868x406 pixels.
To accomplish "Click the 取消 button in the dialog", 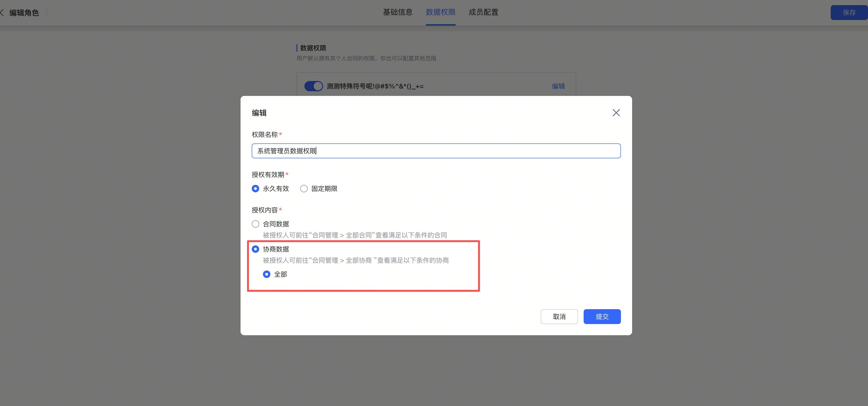I will [x=559, y=316].
